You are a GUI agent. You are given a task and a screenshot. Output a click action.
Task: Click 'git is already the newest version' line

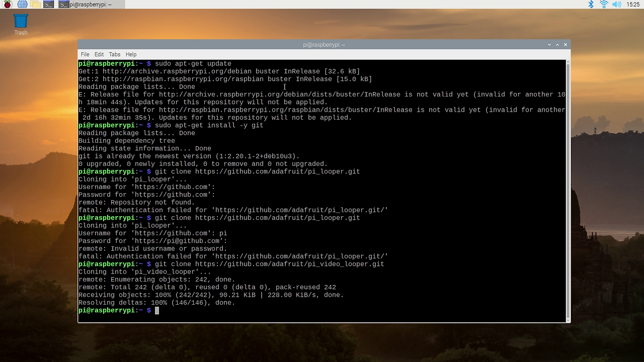click(x=189, y=156)
